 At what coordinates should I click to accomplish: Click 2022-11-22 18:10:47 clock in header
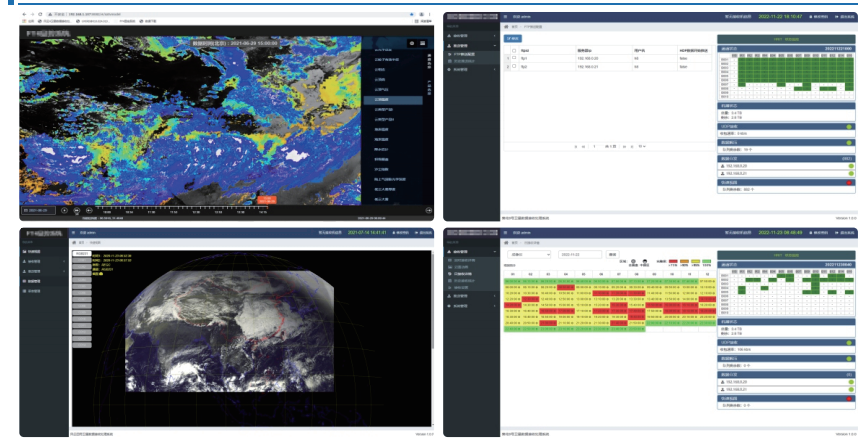[x=780, y=17]
